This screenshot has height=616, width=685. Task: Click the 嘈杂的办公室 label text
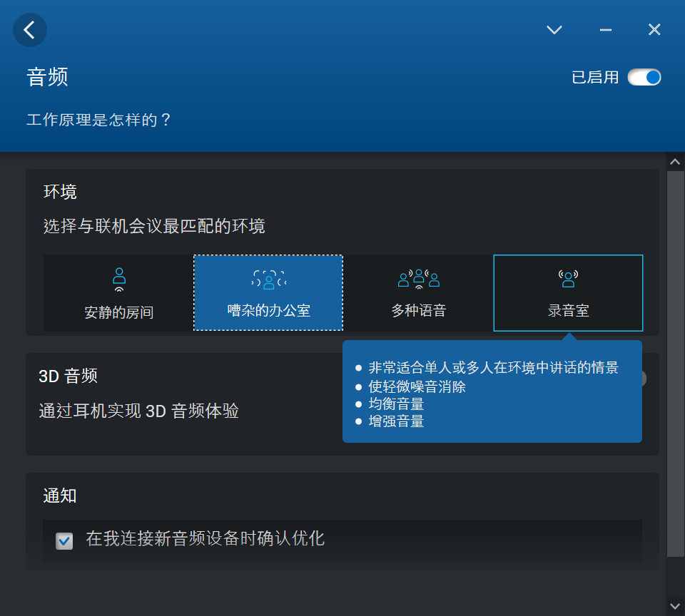[x=268, y=311]
